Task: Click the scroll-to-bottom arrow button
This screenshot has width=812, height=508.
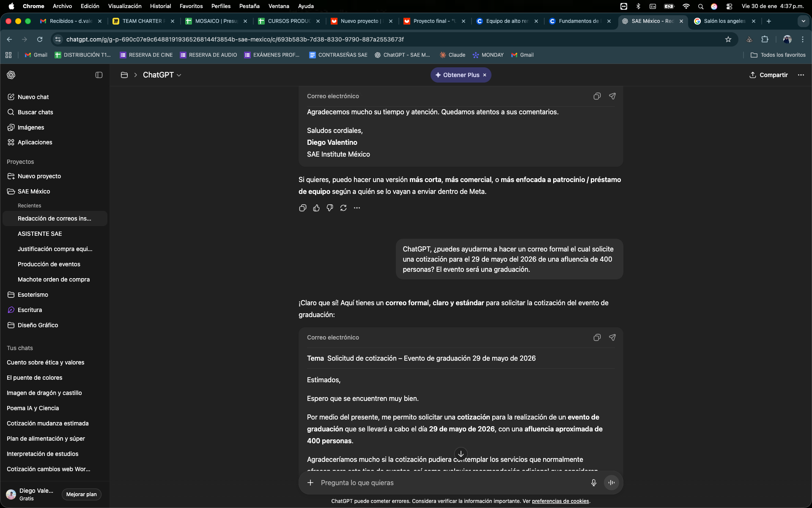Action: pyautogui.click(x=461, y=453)
